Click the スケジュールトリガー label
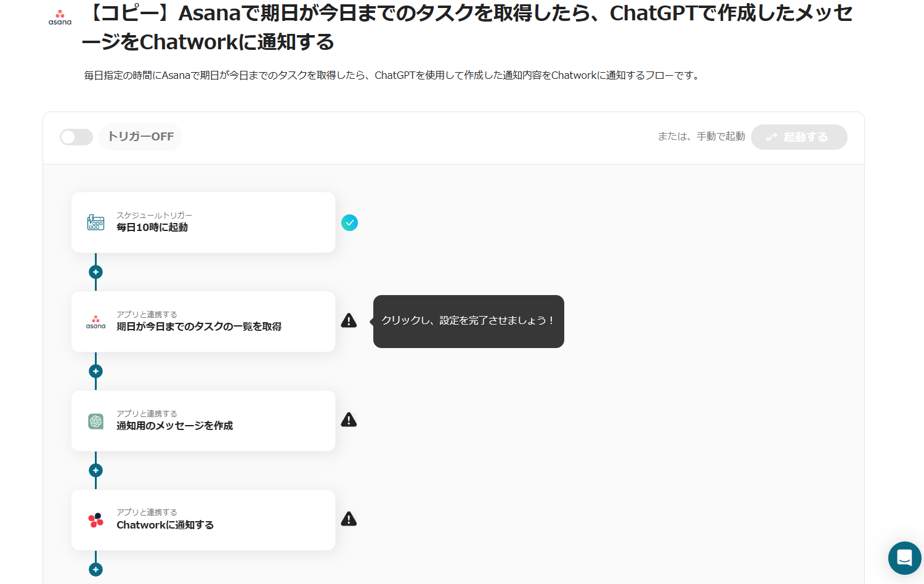Screen dimensions: 924x584 (x=155, y=215)
